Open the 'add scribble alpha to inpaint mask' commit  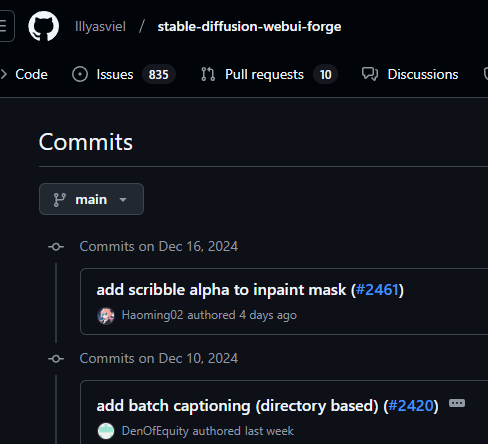(x=221, y=290)
